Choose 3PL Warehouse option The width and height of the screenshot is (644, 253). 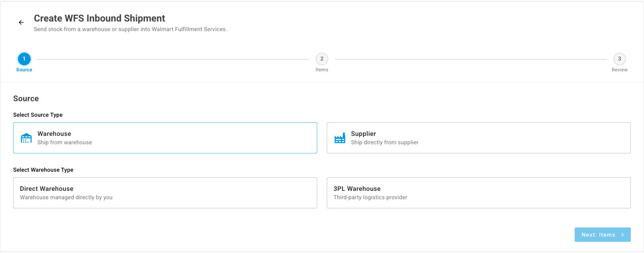point(479,193)
